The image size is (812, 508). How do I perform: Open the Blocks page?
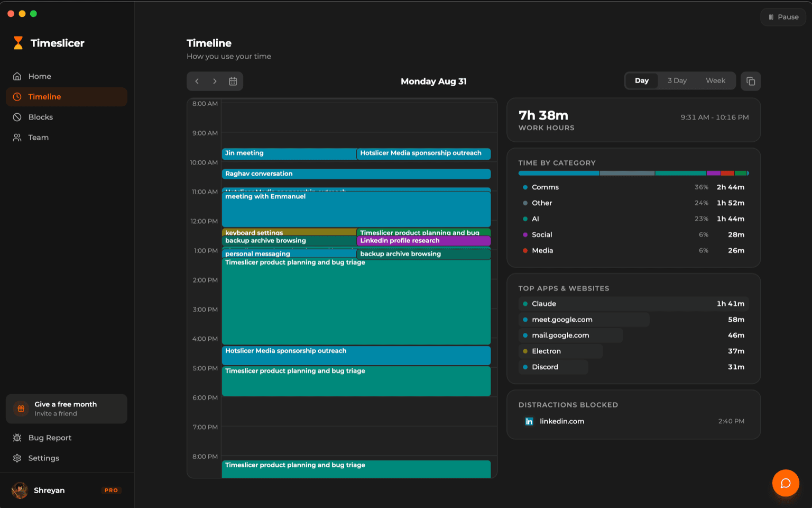tap(67, 117)
